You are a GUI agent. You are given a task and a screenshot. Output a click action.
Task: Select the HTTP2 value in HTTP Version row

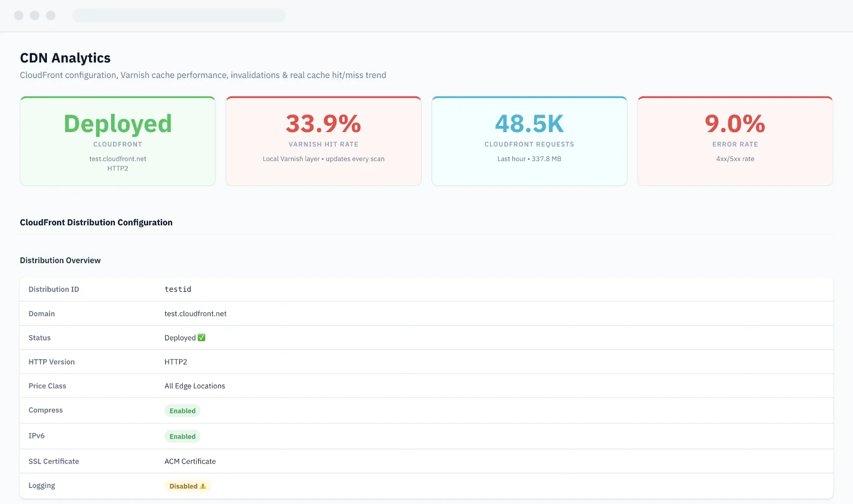(176, 362)
